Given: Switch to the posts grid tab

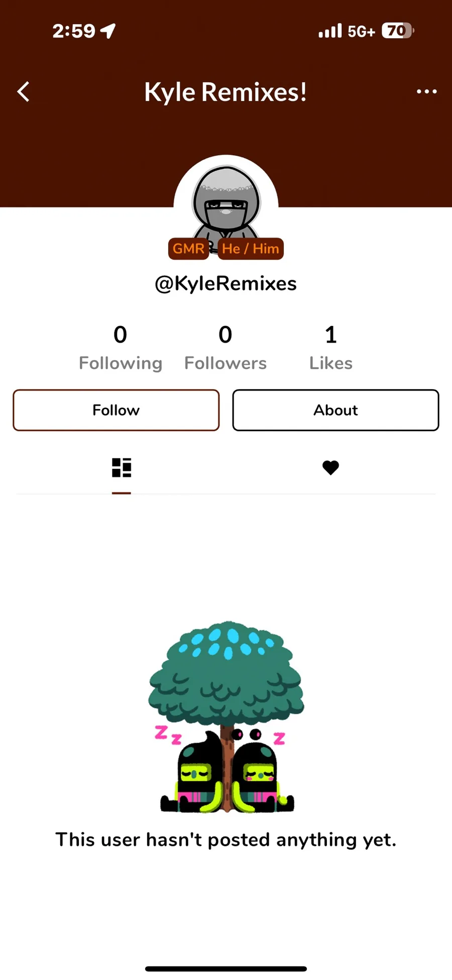Looking at the screenshot, I should click(x=122, y=468).
